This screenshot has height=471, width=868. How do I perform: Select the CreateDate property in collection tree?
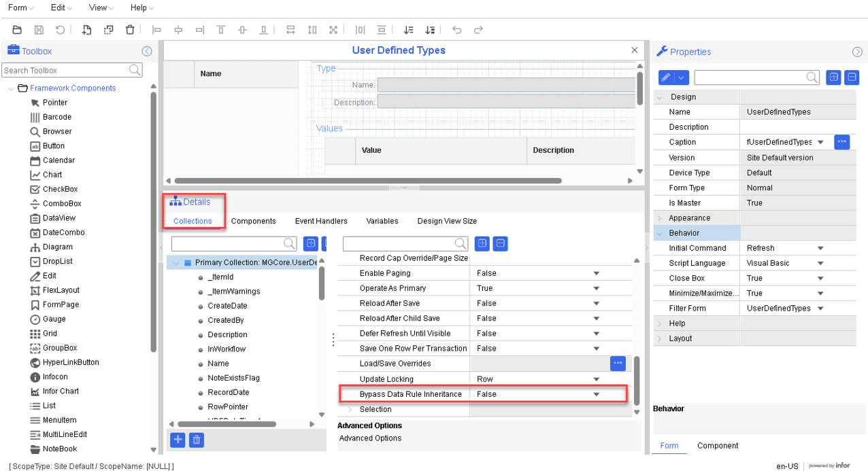click(227, 306)
